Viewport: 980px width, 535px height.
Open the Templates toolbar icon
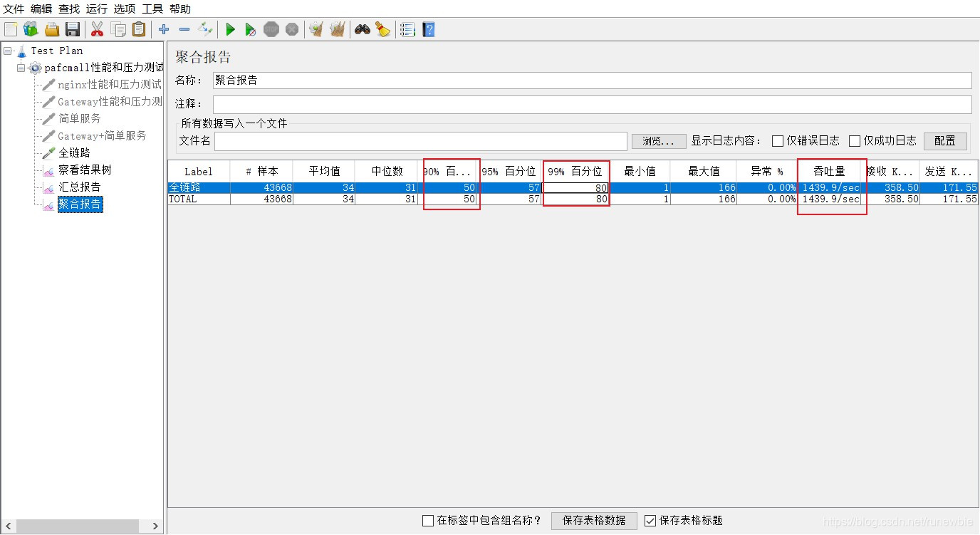[31, 29]
